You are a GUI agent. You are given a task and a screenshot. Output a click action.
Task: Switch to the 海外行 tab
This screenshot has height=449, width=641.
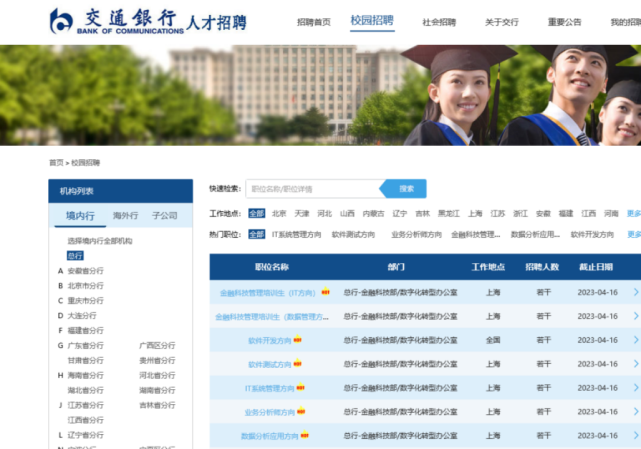pos(125,215)
